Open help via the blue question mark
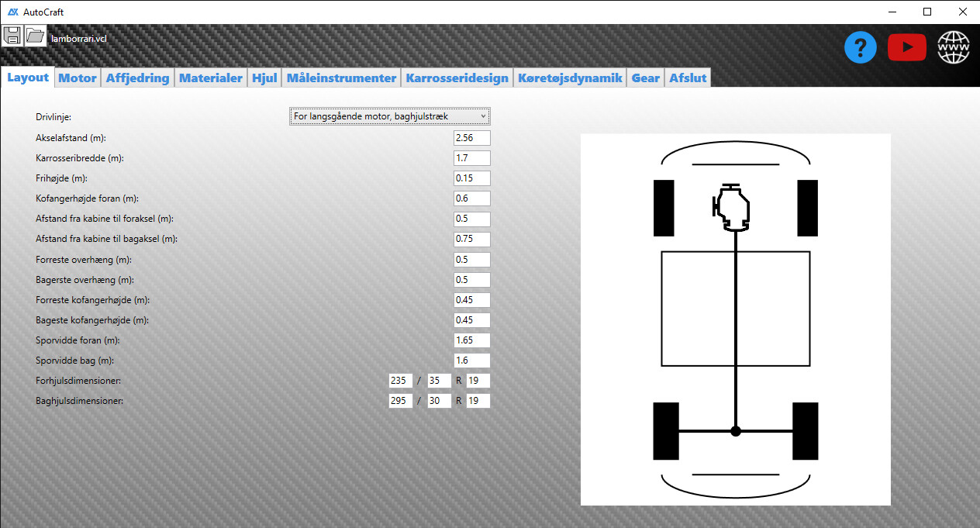This screenshot has height=528, width=980. [x=860, y=48]
